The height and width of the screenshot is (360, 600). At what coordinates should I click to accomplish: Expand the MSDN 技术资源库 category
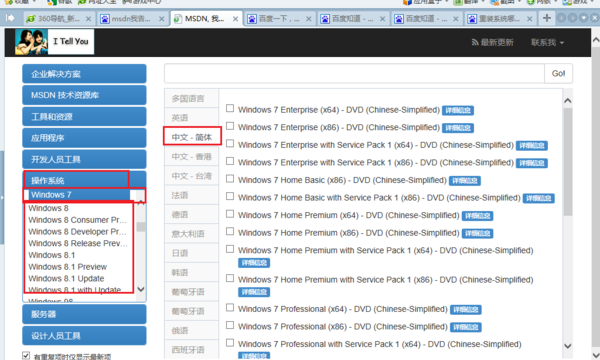click(84, 95)
